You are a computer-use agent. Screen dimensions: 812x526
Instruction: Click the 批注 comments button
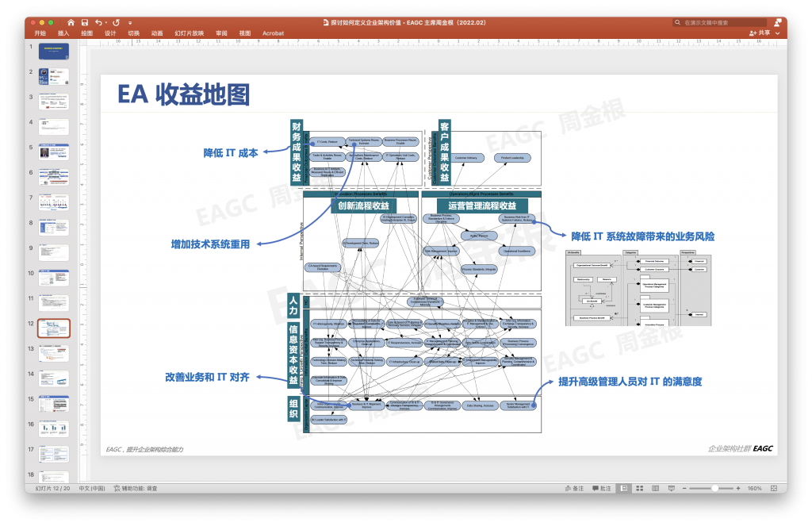tap(602, 488)
